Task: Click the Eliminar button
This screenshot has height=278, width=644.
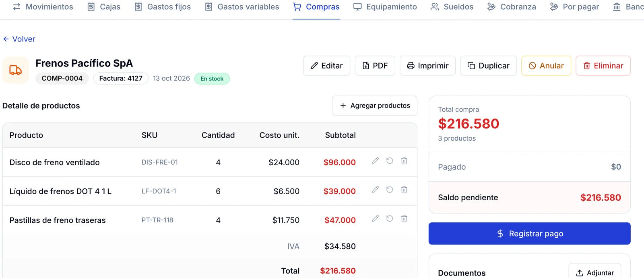Action: (603, 66)
